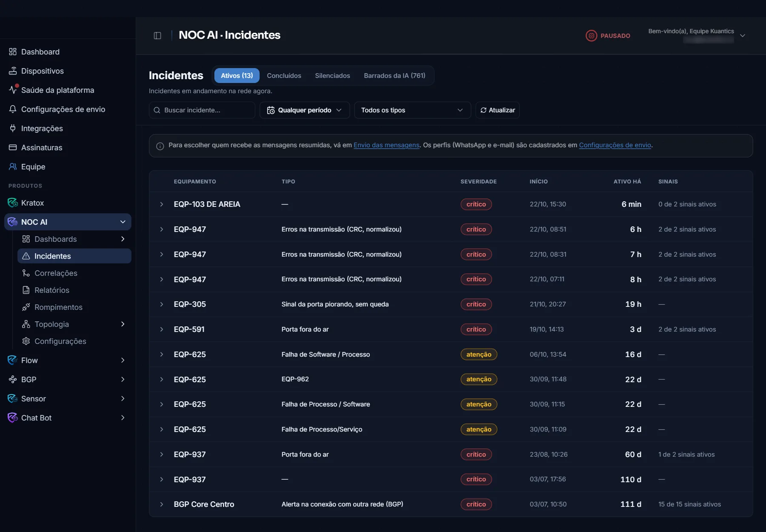Switch to the Concluídos tab

pyautogui.click(x=284, y=75)
